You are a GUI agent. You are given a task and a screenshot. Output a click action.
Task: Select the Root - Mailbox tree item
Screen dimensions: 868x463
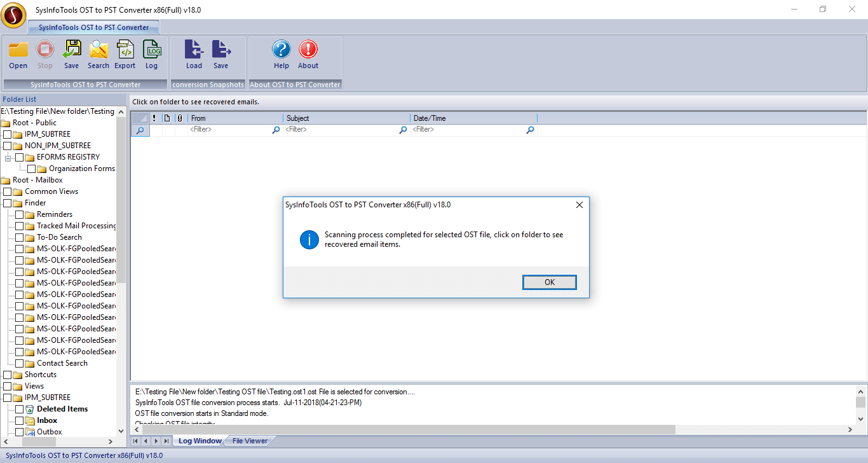37,180
